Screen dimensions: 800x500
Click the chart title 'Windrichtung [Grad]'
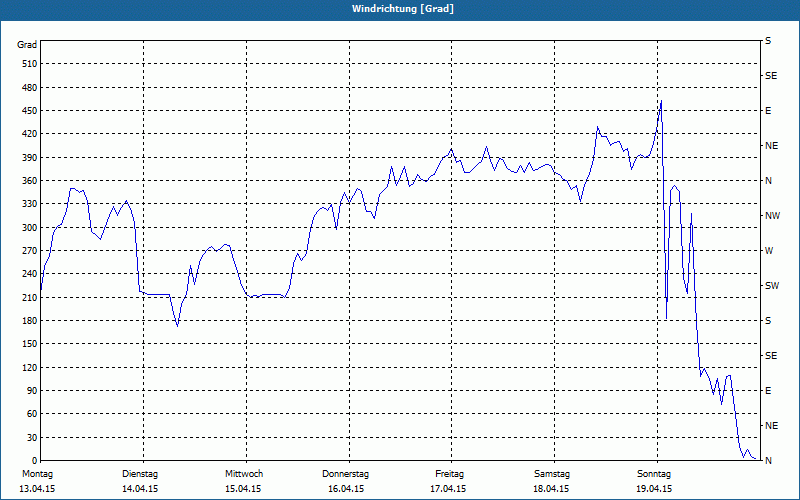click(x=403, y=9)
